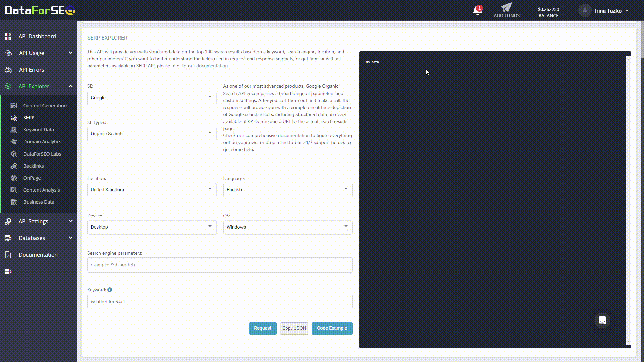Click the Backlinks chain icon

pos(14,166)
